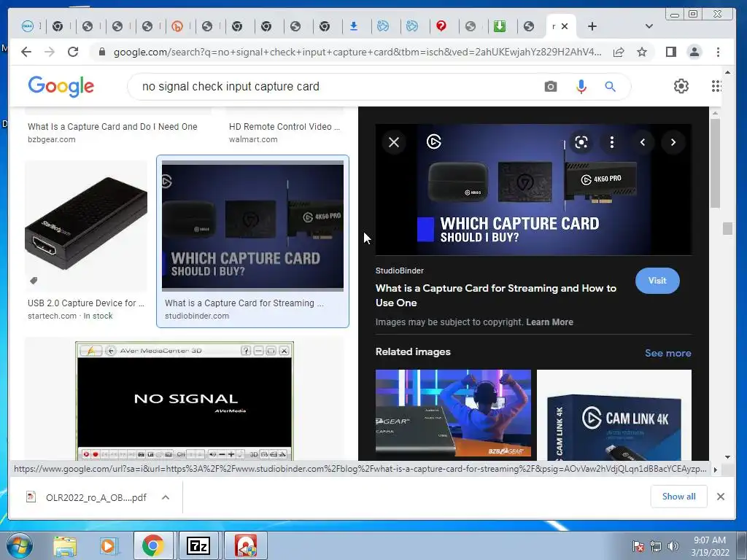Open File Explorer from the taskbar
Image resolution: width=747 pixels, height=560 pixels.
(65, 545)
